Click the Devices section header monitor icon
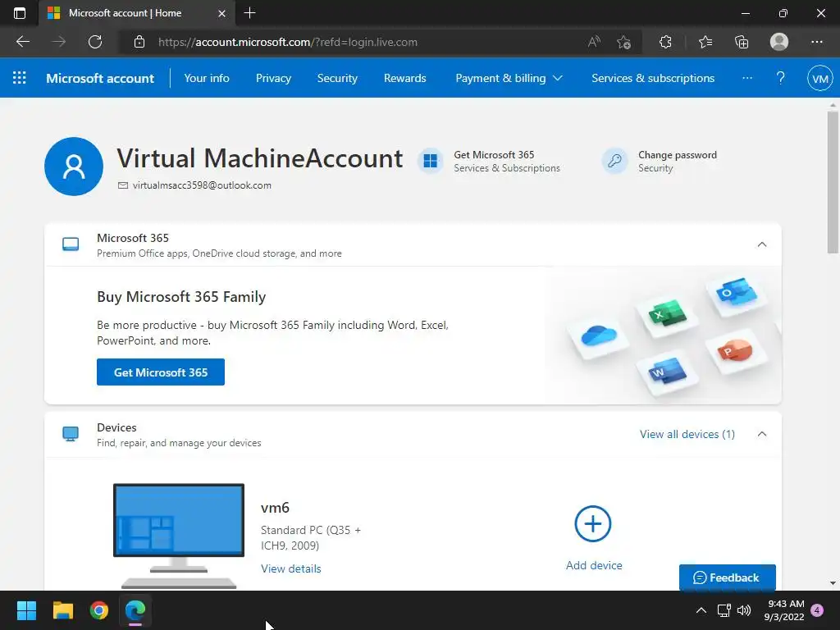The height and width of the screenshot is (630, 840). coord(71,434)
